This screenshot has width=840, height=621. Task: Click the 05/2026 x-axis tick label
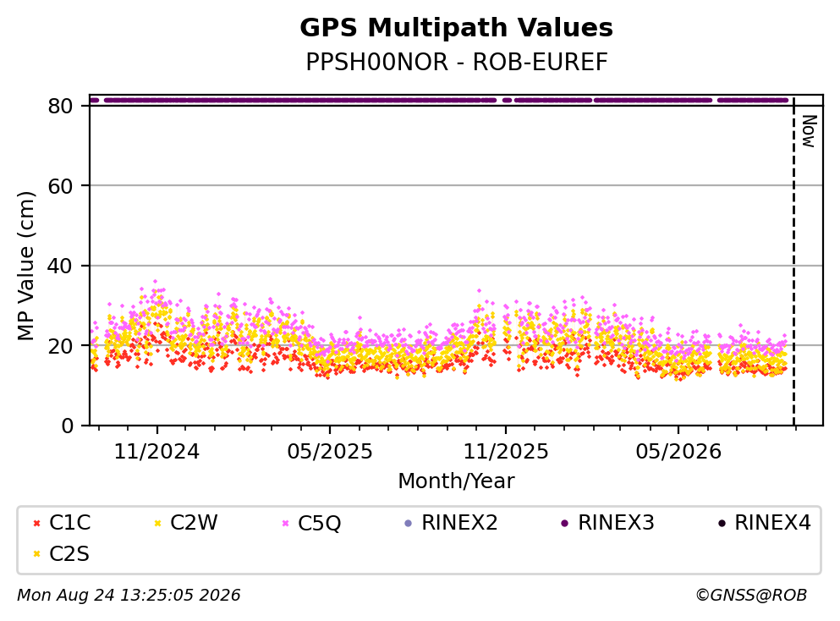[678, 452]
